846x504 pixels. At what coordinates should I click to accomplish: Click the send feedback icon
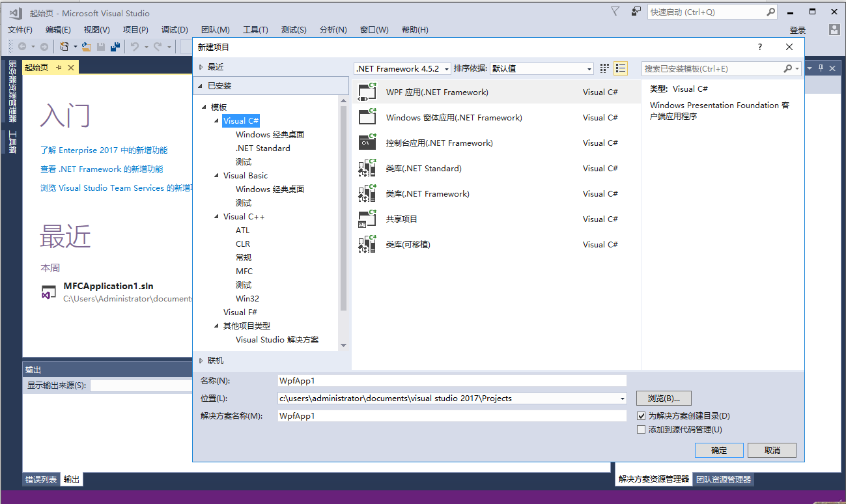click(636, 12)
